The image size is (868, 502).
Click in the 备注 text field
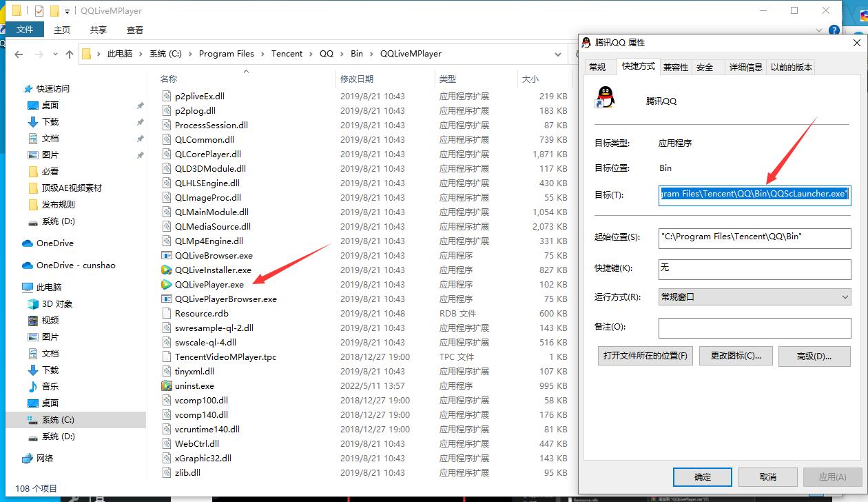click(x=754, y=328)
